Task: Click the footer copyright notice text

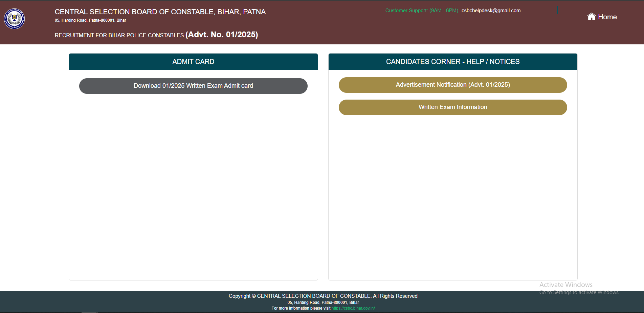Action: (x=323, y=296)
